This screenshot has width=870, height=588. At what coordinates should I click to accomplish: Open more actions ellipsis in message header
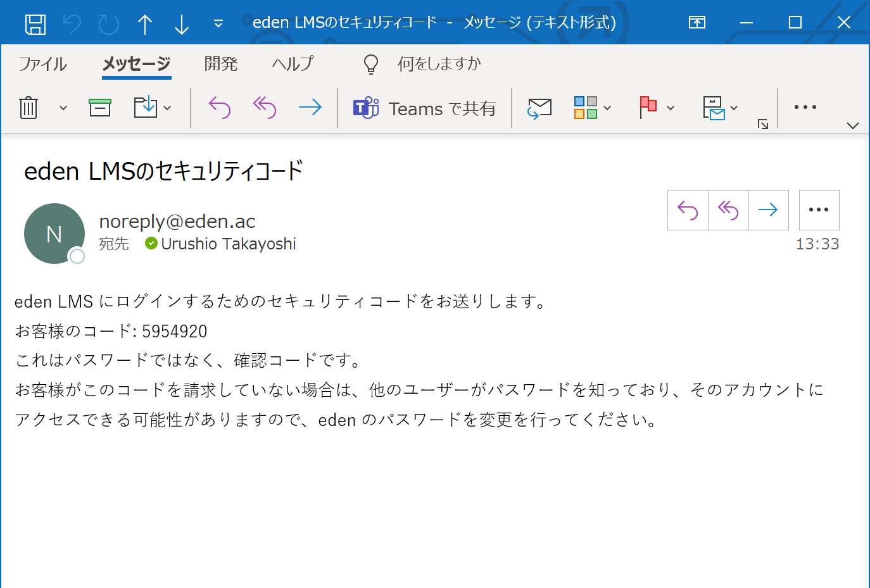[x=819, y=210]
